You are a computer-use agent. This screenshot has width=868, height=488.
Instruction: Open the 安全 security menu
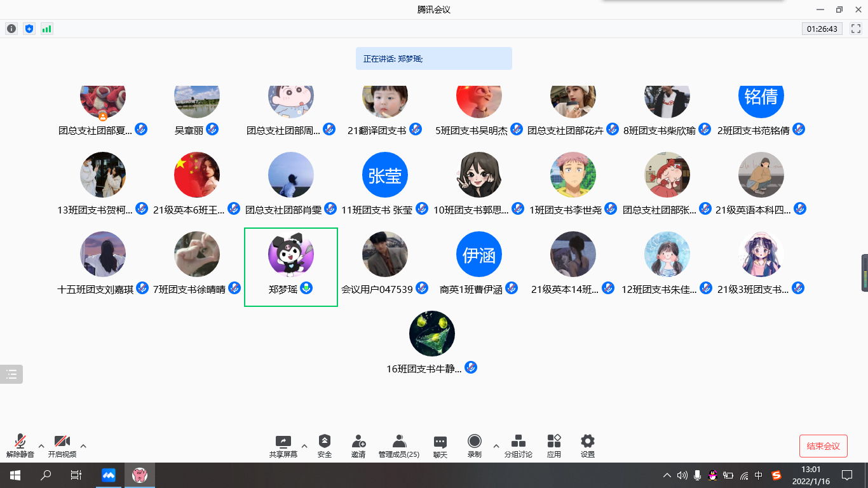325,446
